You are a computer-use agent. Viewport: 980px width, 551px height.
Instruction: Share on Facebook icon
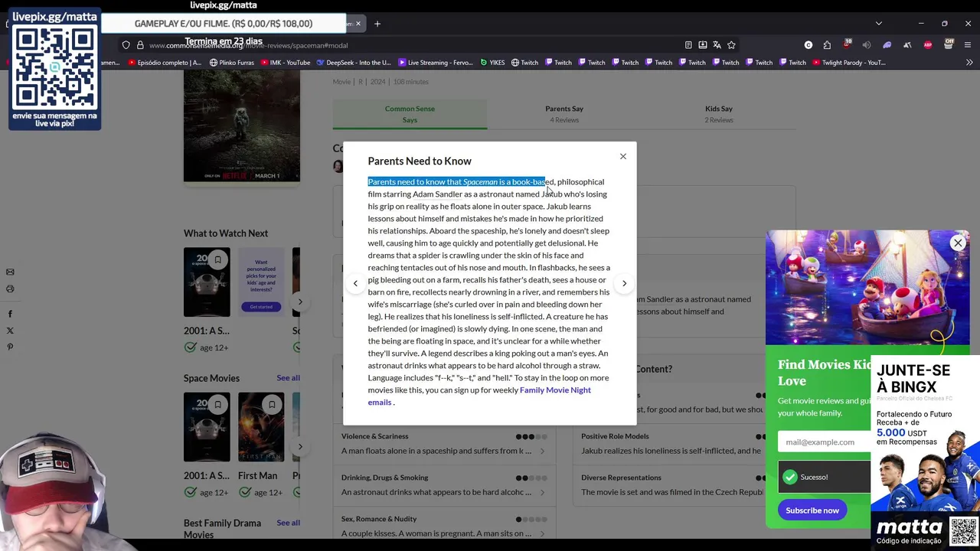tap(10, 314)
